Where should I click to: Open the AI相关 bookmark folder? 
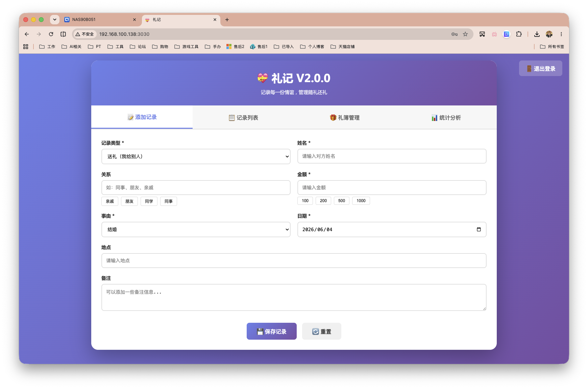click(71, 47)
